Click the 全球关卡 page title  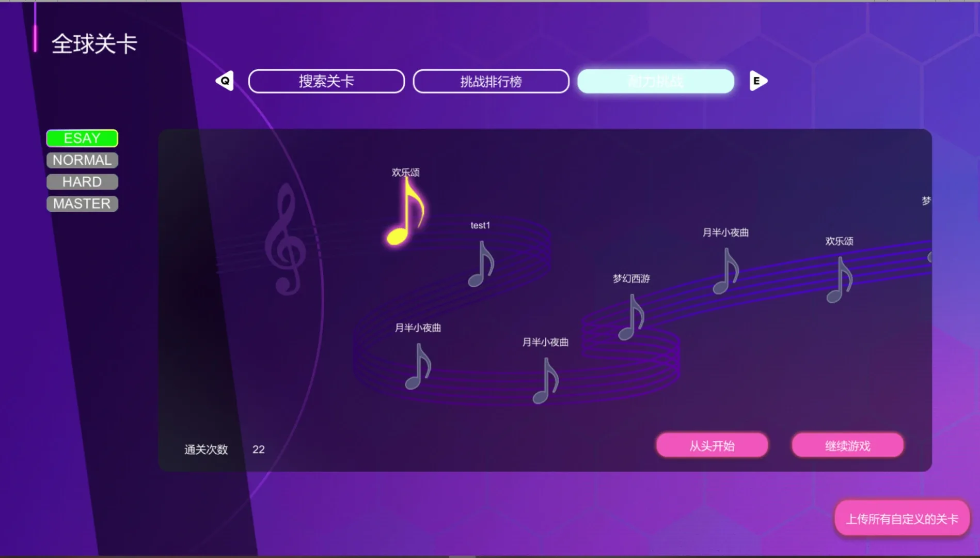[x=94, y=44]
